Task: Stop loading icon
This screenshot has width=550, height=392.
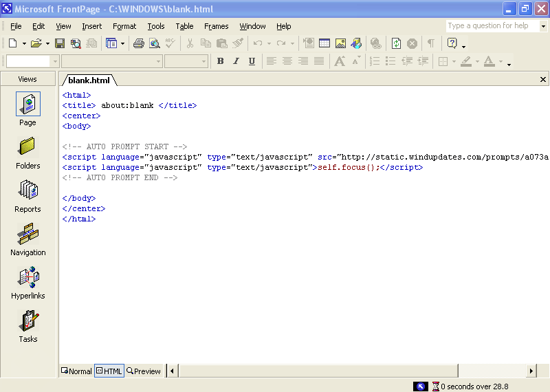Action: [412, 43]
